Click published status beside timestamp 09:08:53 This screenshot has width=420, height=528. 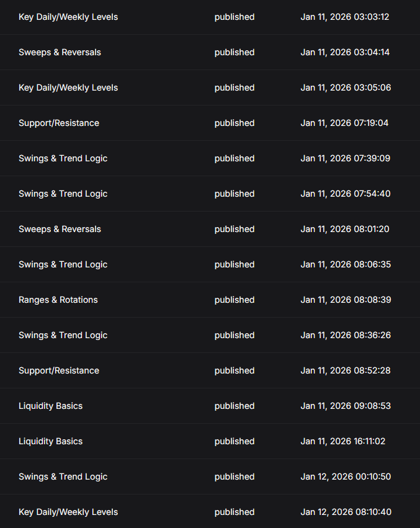coord(235,406)
